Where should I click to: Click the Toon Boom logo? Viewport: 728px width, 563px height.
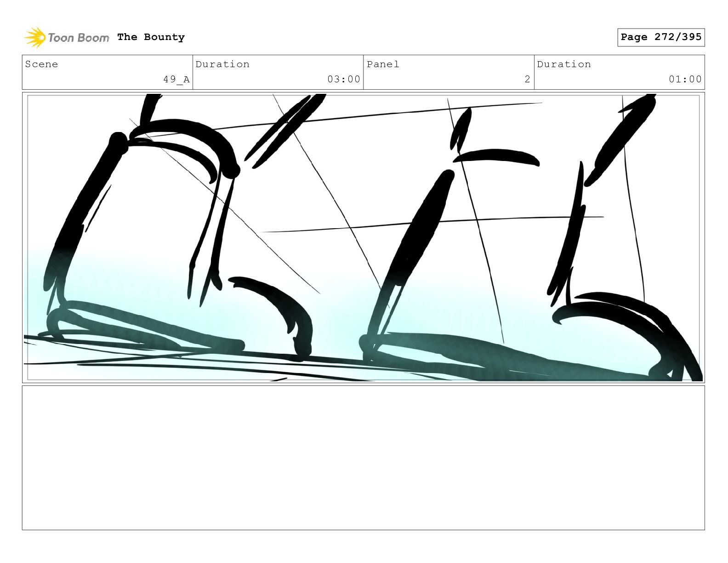[x=67, y=37]
